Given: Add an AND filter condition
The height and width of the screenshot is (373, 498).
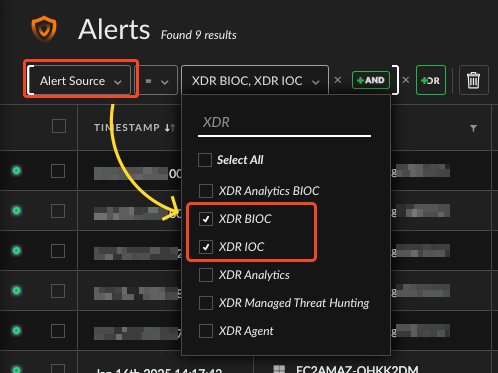Looking at the screenshot, I should (371, 80).
